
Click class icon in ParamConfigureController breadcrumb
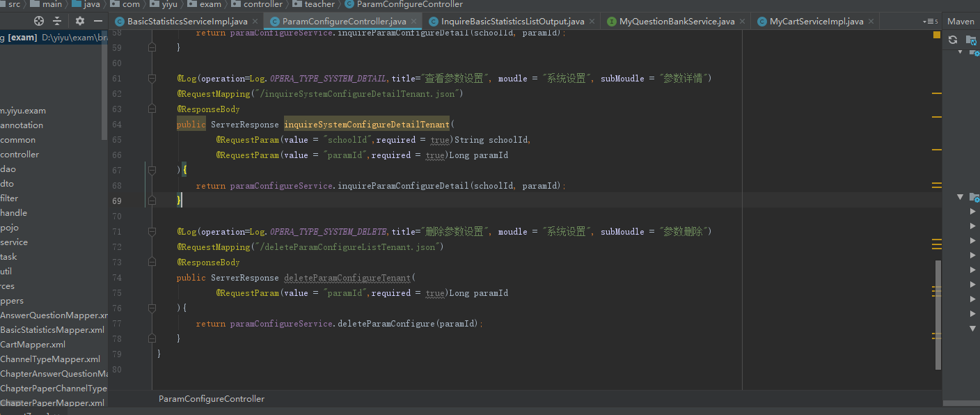click(x=349, y=4)
